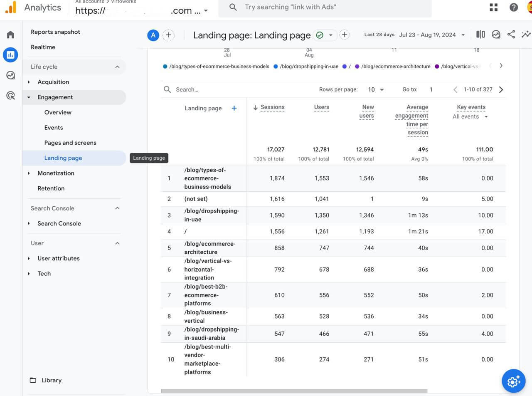Image resolution: width=532 pixels, height=396 pixels.
Task: Open the Explore icon in left rail
Action: point(10,75)
